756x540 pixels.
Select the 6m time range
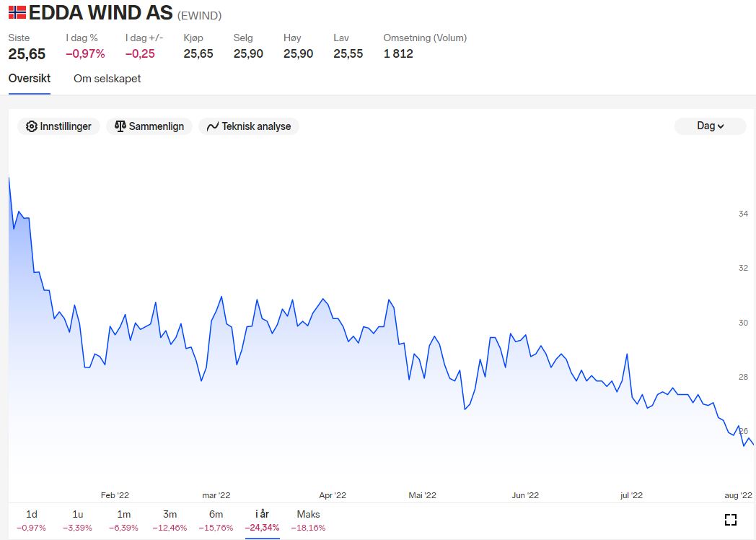pyautogui.click(x=216, y=521)
